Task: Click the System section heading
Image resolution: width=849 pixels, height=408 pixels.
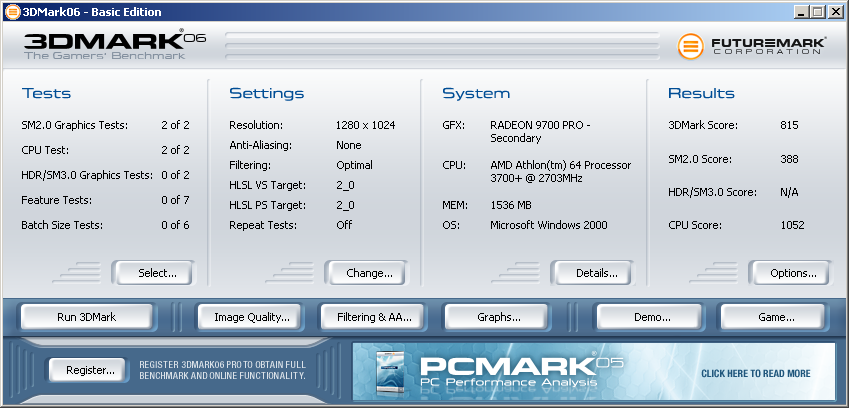Action: tap(476, 93)
